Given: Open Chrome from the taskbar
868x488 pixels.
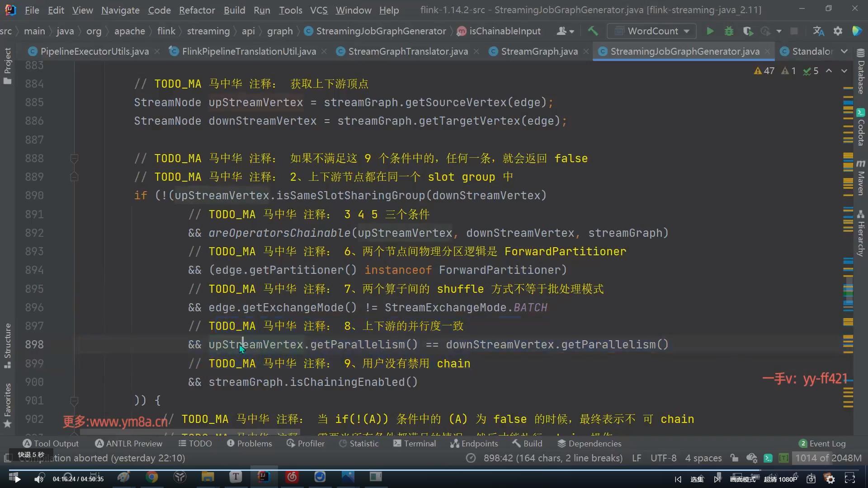Looking at the screenshot, I should (x=152, y=477).
